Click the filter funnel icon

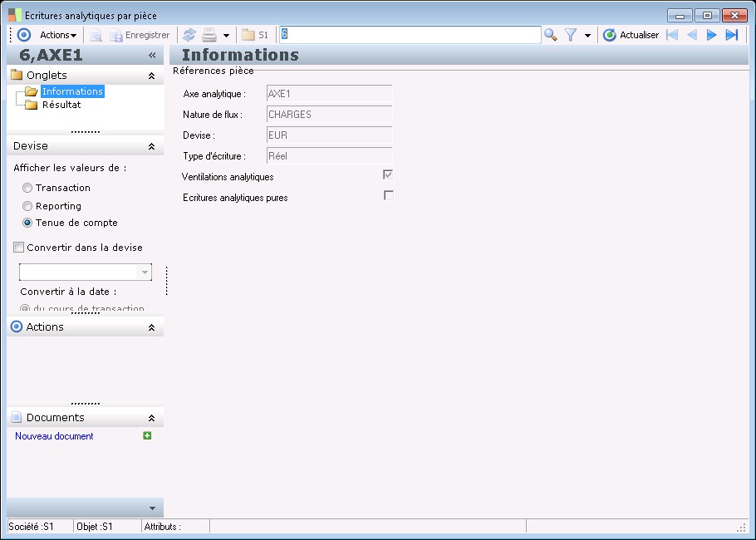click(x=571, y=35)
